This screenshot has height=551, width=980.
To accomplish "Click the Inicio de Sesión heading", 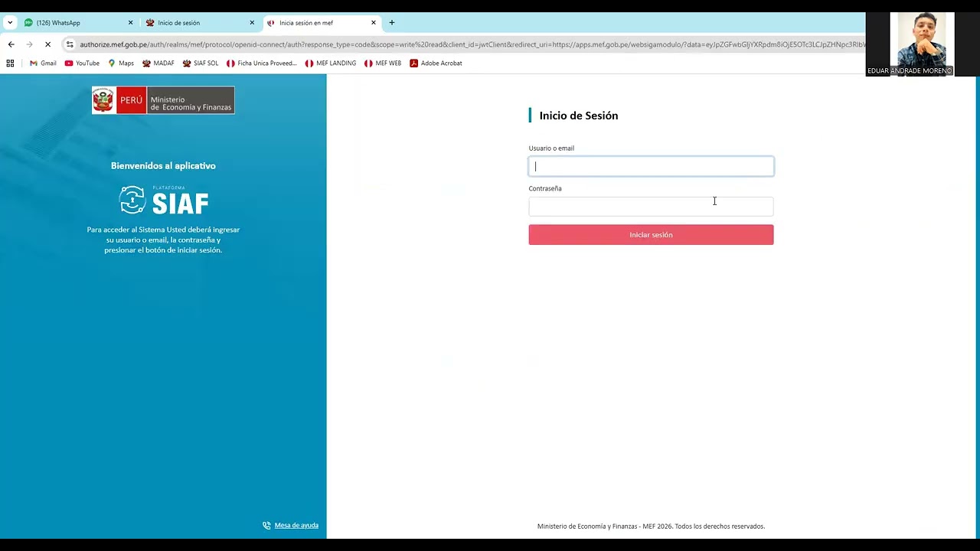I will pyautogui.click(x=579, y=116).
